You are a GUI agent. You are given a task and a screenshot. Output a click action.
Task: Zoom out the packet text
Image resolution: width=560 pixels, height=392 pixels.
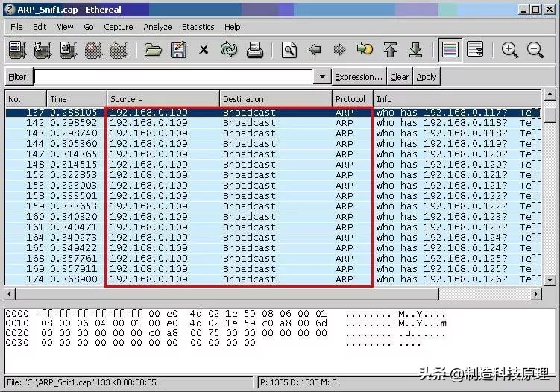click(x=535, y=50)
